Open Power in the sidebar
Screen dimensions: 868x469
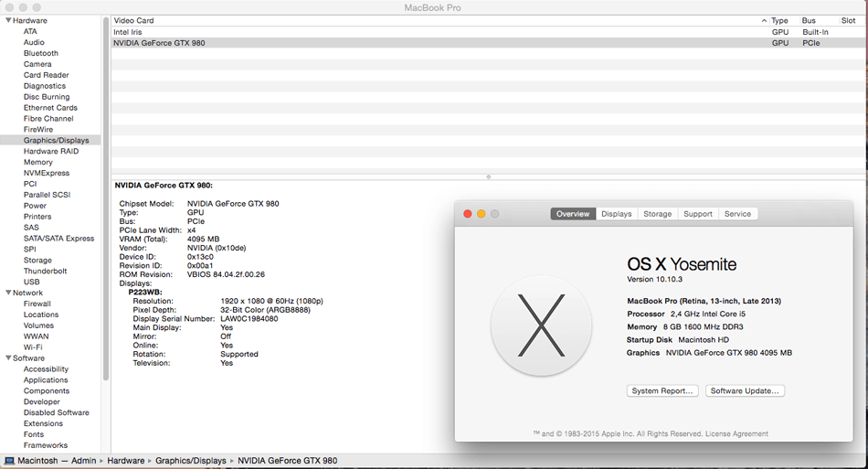35,206
